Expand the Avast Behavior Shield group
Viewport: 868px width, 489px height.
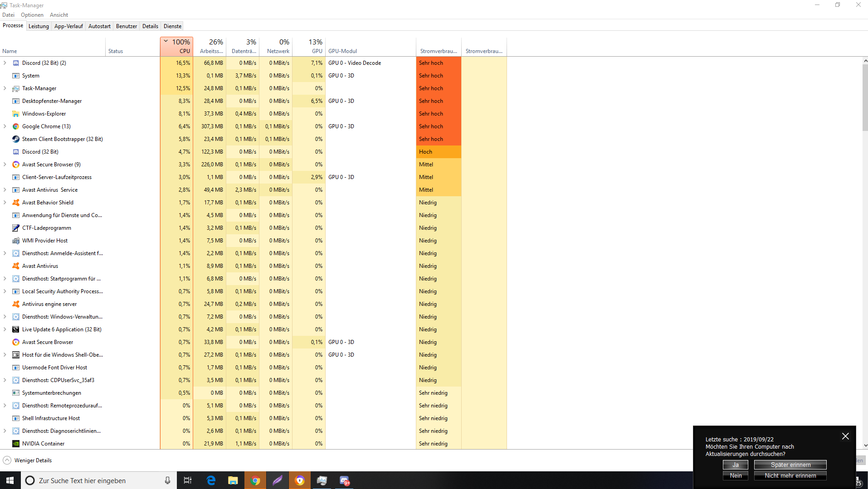point(5,203)
